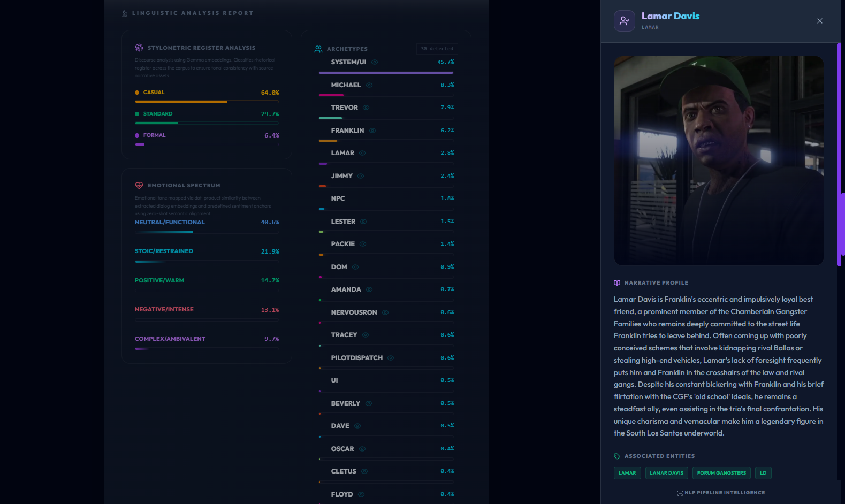Select the LAMAR DAVIS entity tag
Screen dimensions: 845x504
tap(667, 473)
